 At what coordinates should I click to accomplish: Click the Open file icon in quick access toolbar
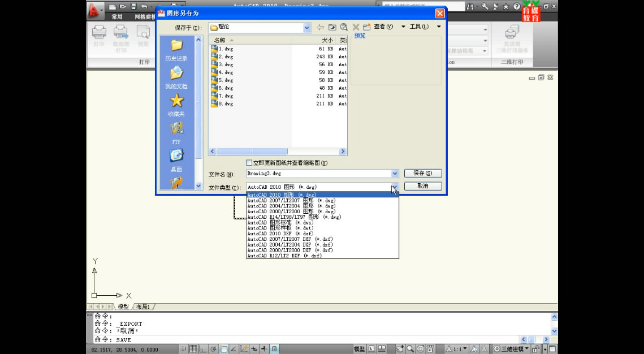click(x=122, y=7)
